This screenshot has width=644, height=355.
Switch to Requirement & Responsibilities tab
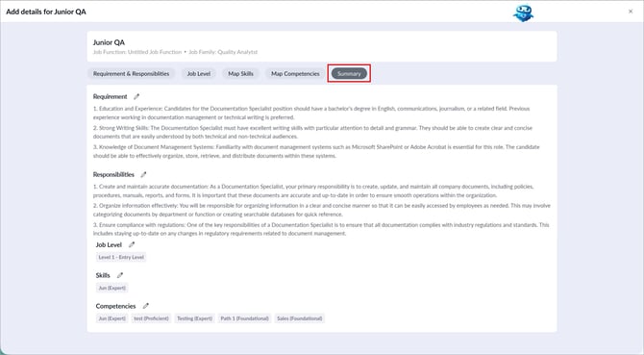(x=131, y=73)
